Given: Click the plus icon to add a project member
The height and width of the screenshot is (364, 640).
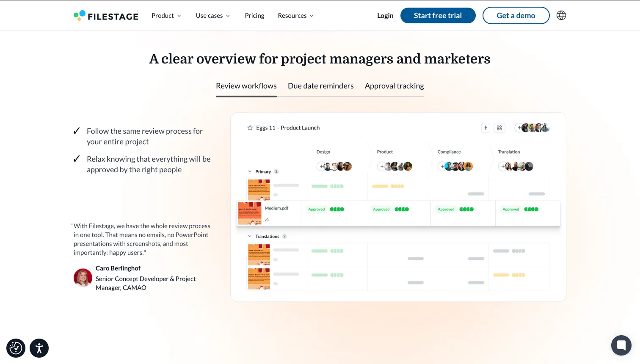Looking at the screenshot, I should pyautogui.click(x=519, y=127).
